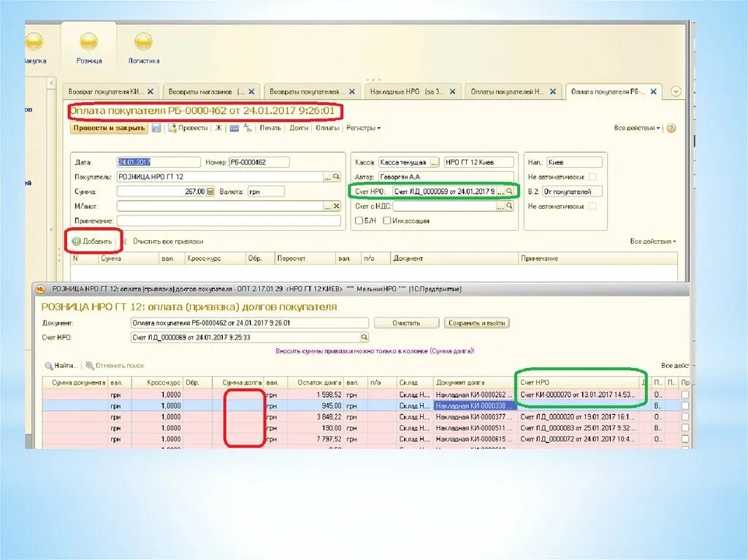Check Пр checkbox in Накладная КИ-0000511 row
Screen dimensions: 748x560
(685, 428)
